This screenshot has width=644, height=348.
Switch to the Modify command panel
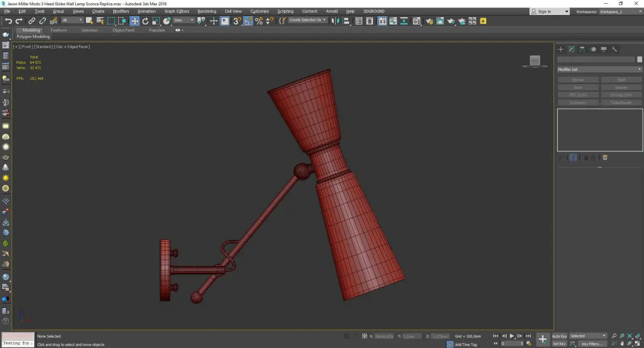point(572,49)
